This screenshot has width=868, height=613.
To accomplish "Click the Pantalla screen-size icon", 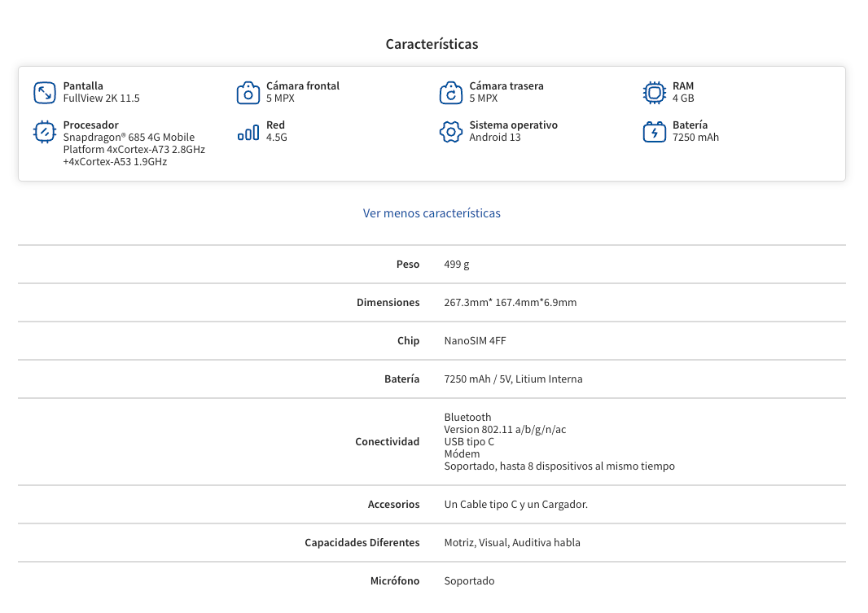I will pyautogui.click(x=44, y=92).
